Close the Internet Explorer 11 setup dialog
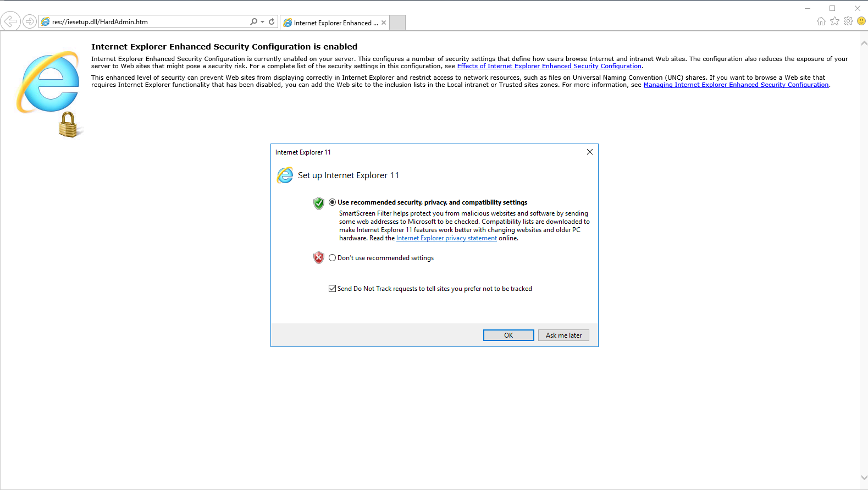Screen dimensions: 868x490 pos(590,152)
